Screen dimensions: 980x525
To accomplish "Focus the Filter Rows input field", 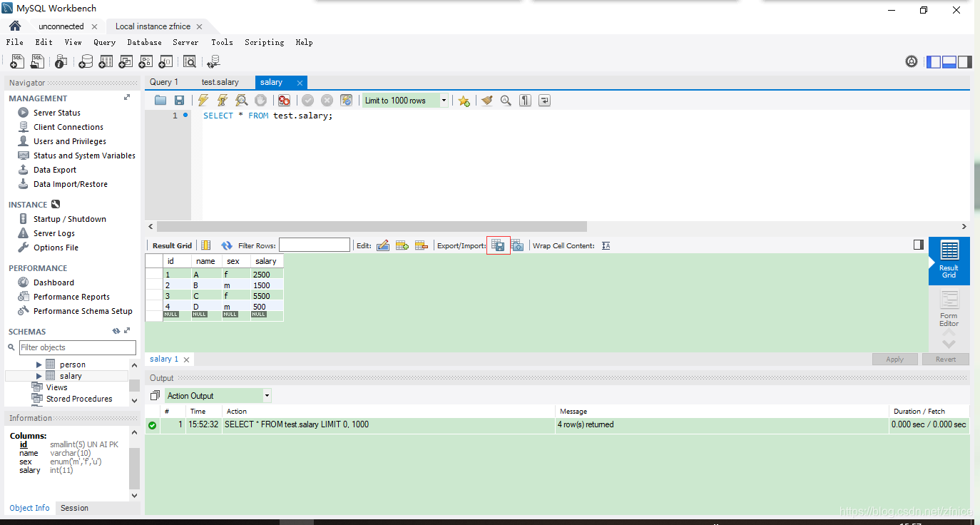I will 315,245.
